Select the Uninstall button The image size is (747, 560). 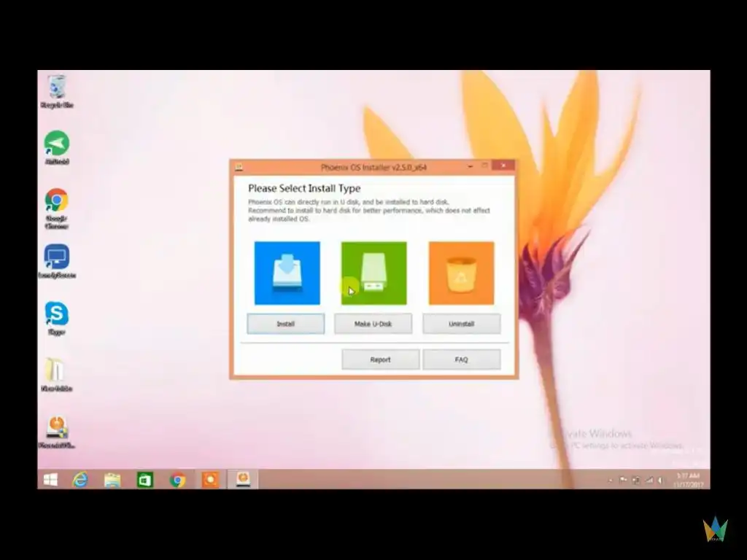point(461,324)
